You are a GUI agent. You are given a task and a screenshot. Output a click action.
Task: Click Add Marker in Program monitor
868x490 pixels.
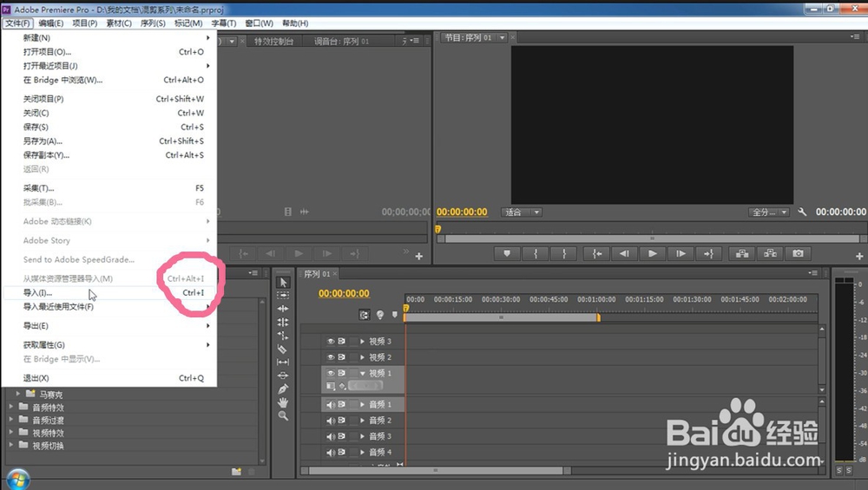point(507,254)
